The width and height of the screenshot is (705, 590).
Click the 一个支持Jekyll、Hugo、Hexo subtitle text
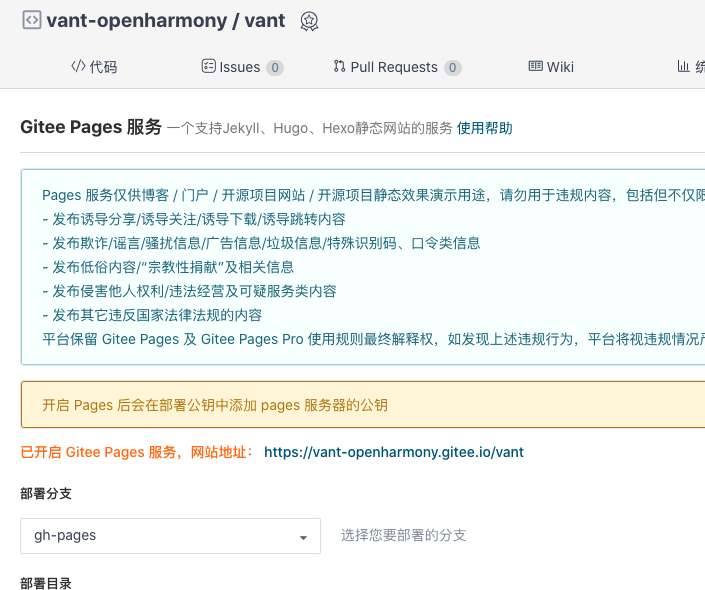click(x=309, y=128)
